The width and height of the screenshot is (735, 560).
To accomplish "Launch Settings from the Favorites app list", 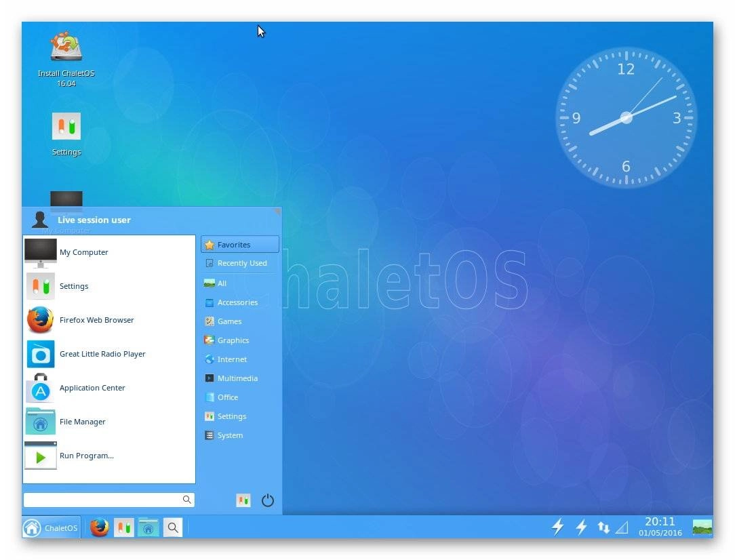I will pyautogui.click(x=108, y=286).
